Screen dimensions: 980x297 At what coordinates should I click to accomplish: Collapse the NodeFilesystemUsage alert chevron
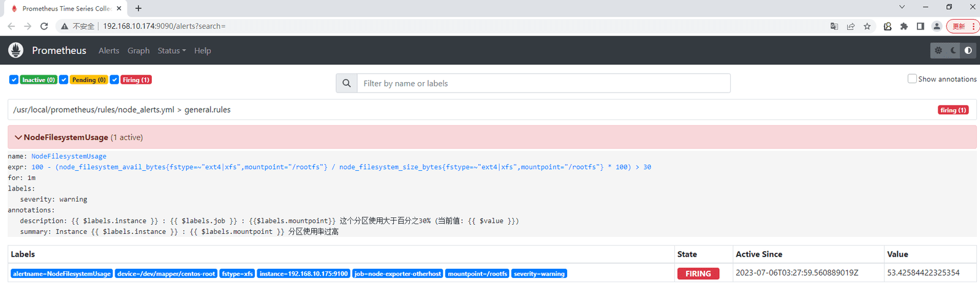click(18, 137)
